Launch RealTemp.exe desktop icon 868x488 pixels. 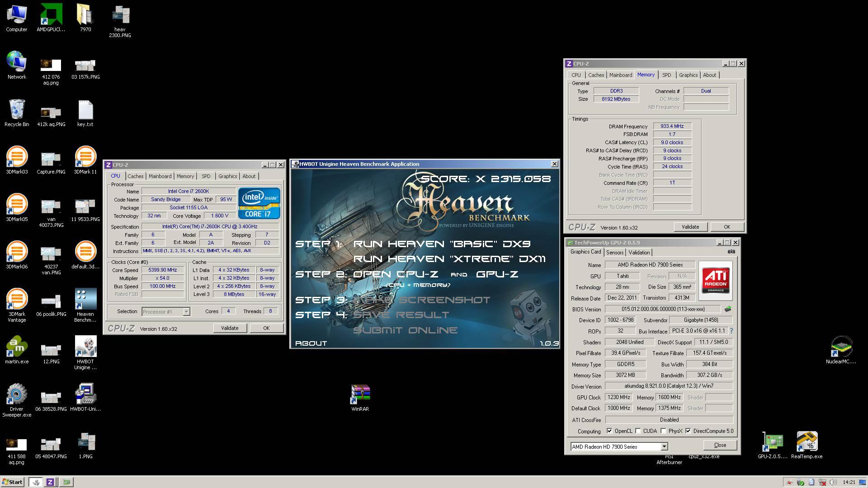coord(807,445)
